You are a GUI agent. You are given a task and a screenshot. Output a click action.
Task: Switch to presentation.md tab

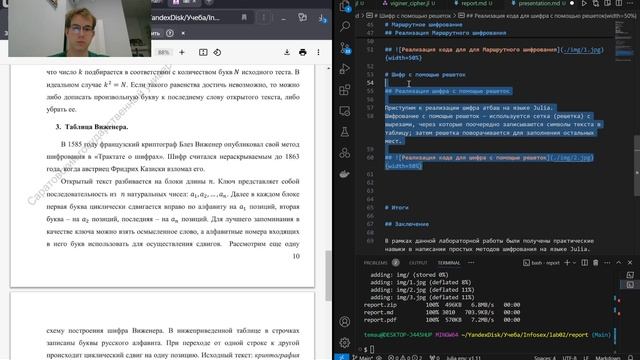[538, 3]
